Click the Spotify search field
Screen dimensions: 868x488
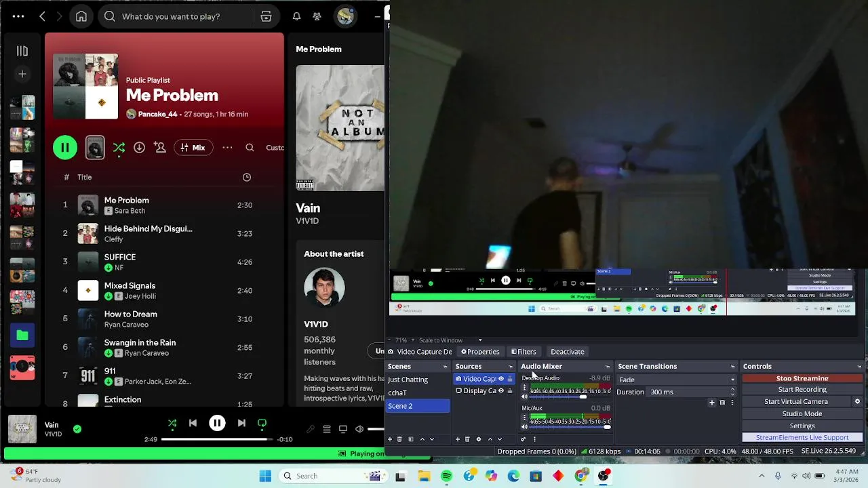click(176, 16)
